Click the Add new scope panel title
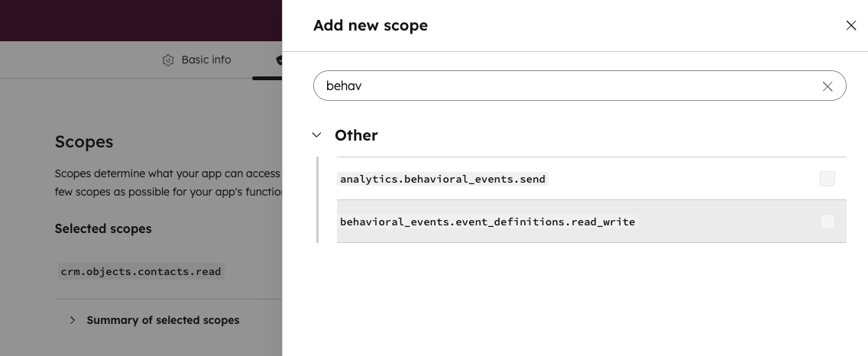The image size is (868, 356). pyautogui.click(x=371, y=25)
